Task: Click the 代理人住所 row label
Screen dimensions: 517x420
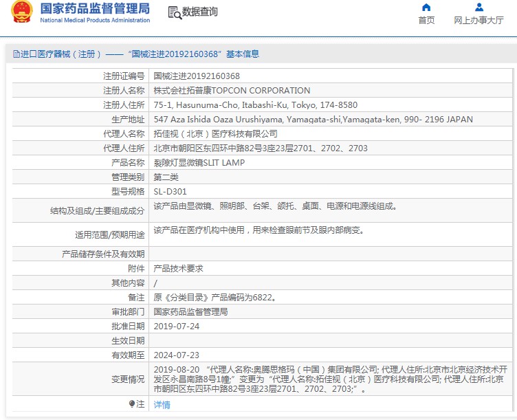Action: click(x=124, y=148)
